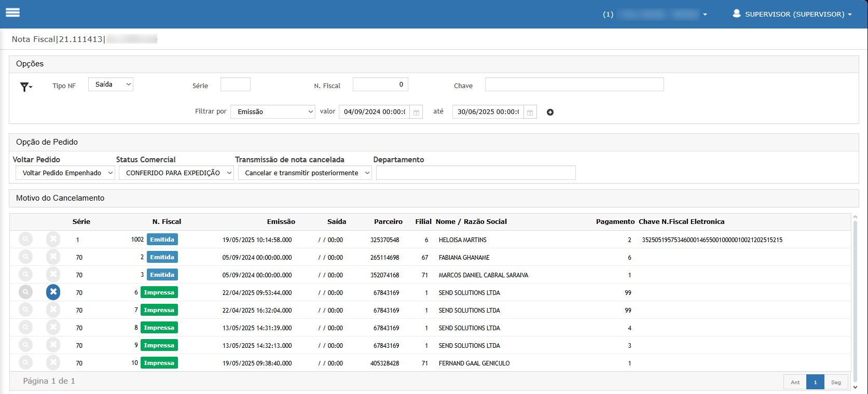The height and width of the screenshot is (394, 868).
Task: View details of Marcos Daniel Cabral Saraiva nota
Action: pyautogui.click(x=25, y=274)
